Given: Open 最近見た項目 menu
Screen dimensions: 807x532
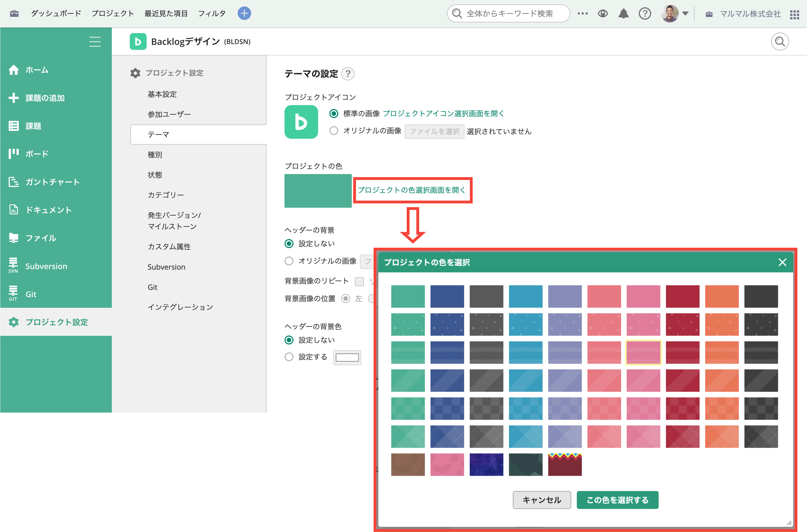Looking at the screenshot, I should point(166,13).
